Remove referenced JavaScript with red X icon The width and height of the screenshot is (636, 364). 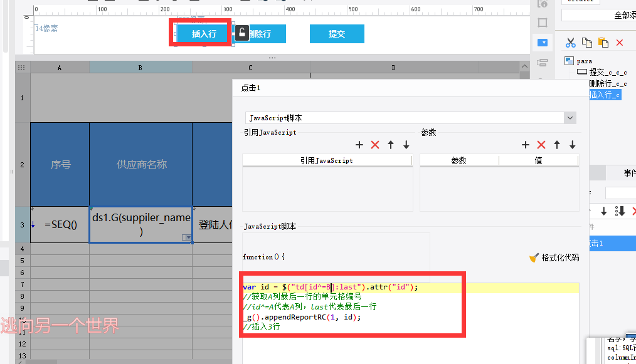[375, 145]
